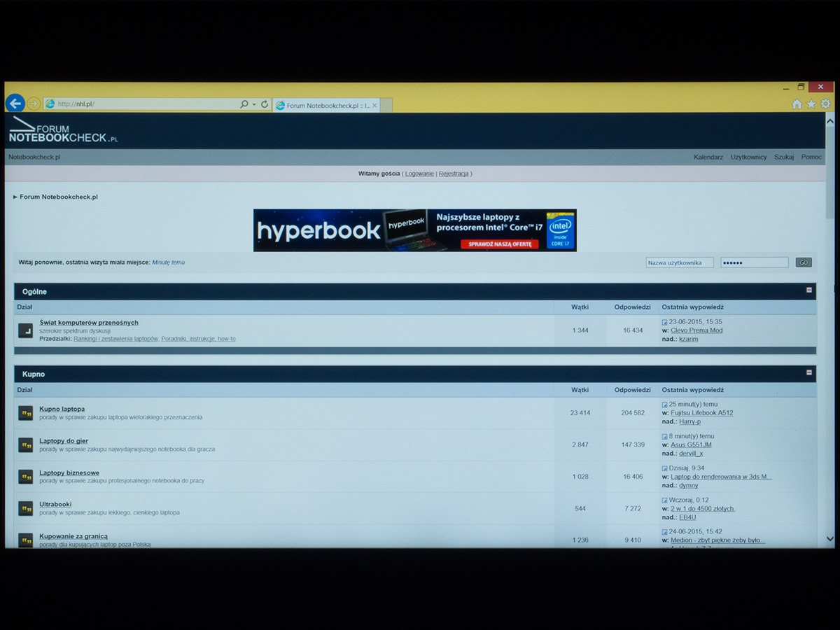Viewport: 840px width, 630px height.
Task: Click the scroll up arrow of the page scrollbar
Action: click(x=830, y=120)
